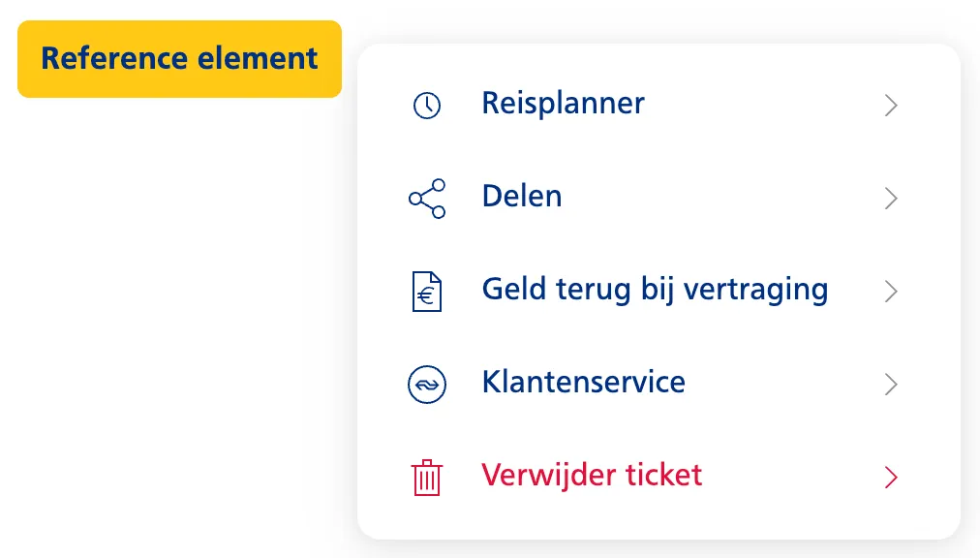Select the Delen menu label
Viewport: 980px width, 558px height.
pos(522,197)
